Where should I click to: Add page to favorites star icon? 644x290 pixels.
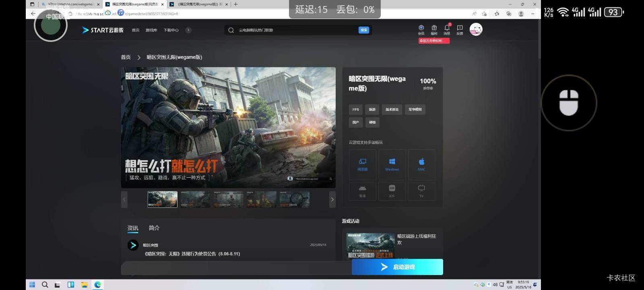(x=485, y=14)
